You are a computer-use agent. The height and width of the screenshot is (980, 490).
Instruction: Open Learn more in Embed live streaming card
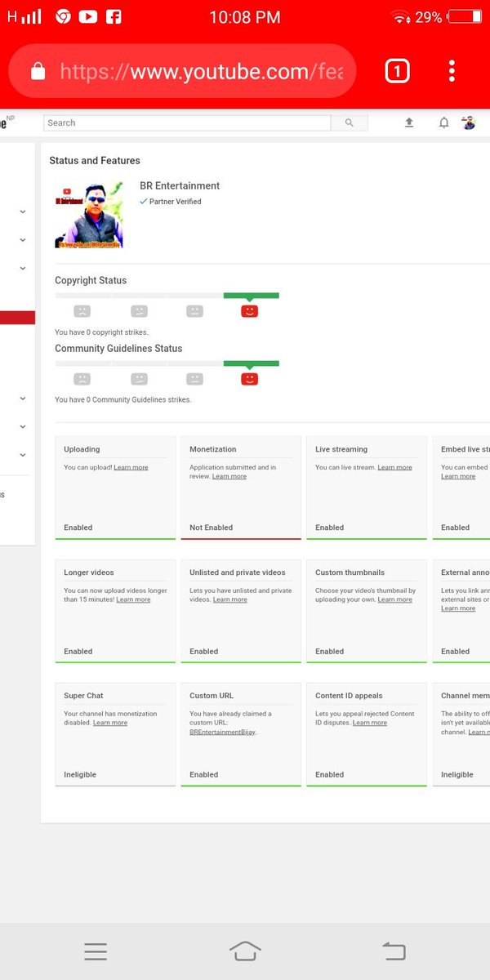tap(458, 477)
